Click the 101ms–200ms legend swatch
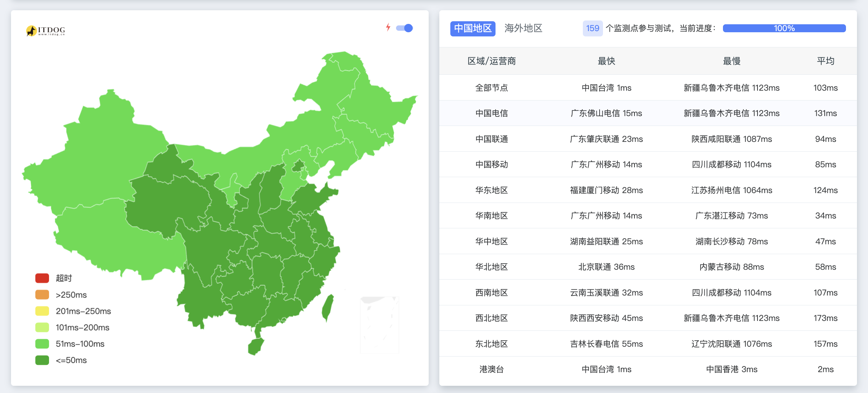The width and height of the screenshot is (868, 393). [42, 327]
